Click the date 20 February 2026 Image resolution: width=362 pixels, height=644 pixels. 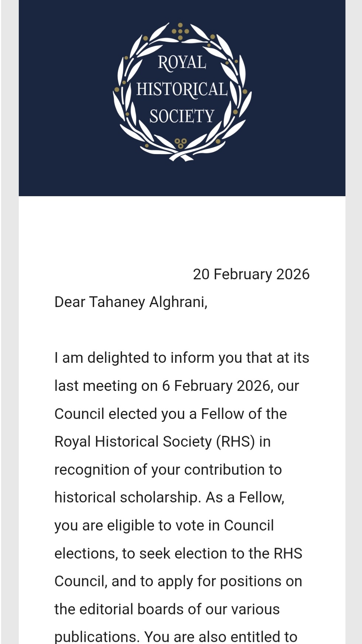pyautogui.click(x=251, y=274)
